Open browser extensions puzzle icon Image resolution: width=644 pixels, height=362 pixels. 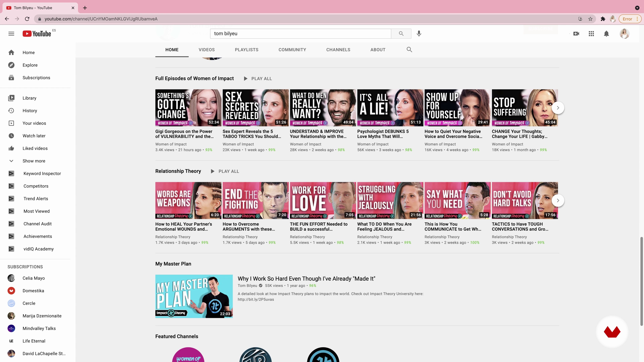(x=603, y=19)
